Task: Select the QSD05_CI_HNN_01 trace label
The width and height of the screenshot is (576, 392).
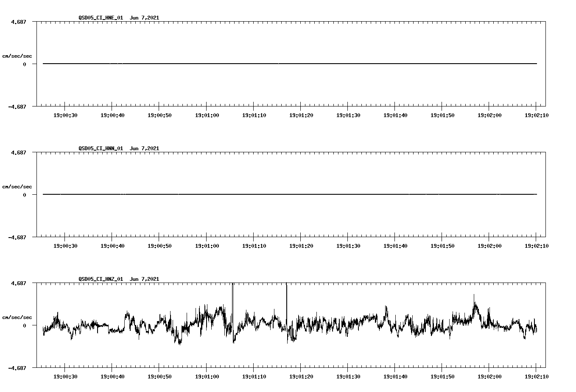Action: (x=100, y=148)
